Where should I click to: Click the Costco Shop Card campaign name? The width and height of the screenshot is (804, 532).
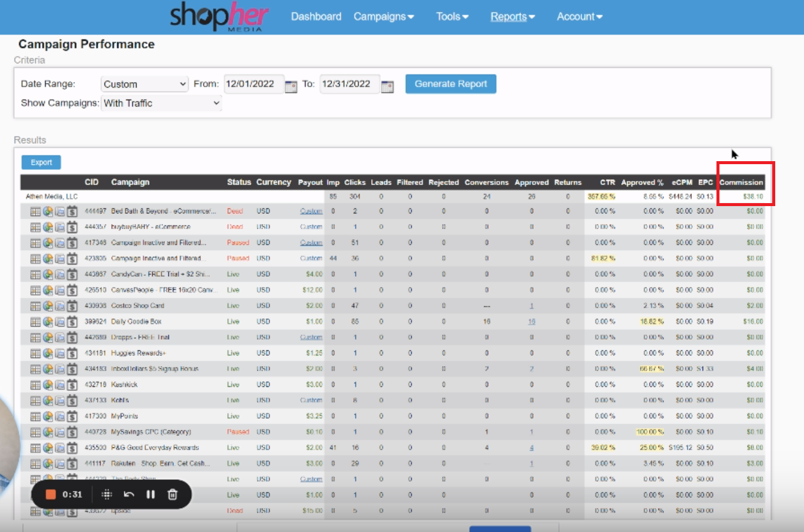coord(137,306)
